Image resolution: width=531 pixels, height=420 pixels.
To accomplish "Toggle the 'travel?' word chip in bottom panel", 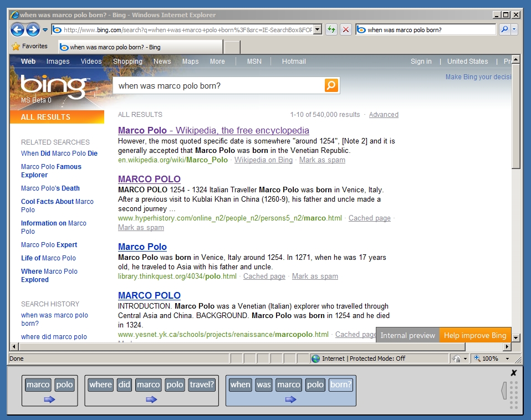I will [202, 385].
